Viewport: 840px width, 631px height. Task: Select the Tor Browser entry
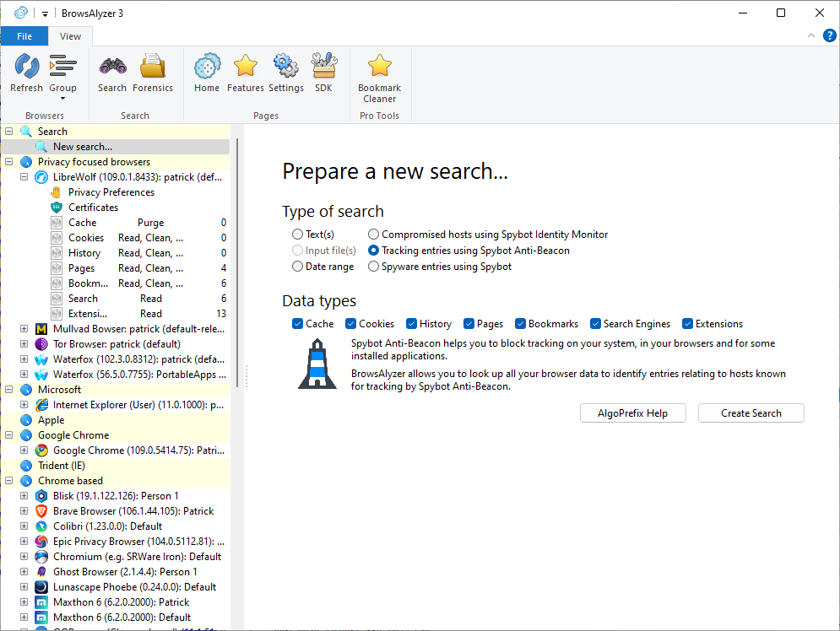coord(117,344)
